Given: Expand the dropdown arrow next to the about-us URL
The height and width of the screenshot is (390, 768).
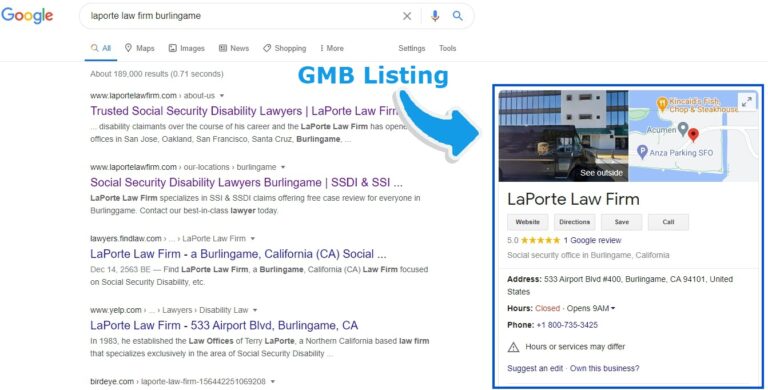Looking at the screenshot, I should point(222,96).
